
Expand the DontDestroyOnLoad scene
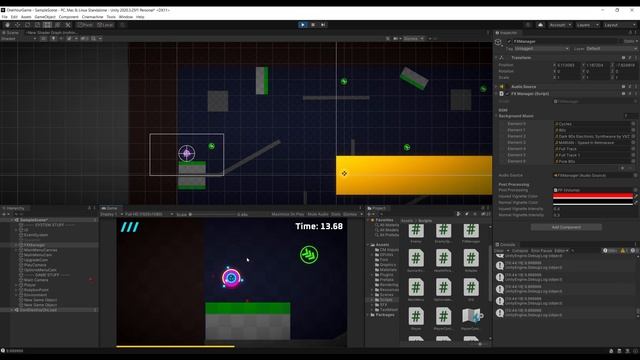coord(12,310)
